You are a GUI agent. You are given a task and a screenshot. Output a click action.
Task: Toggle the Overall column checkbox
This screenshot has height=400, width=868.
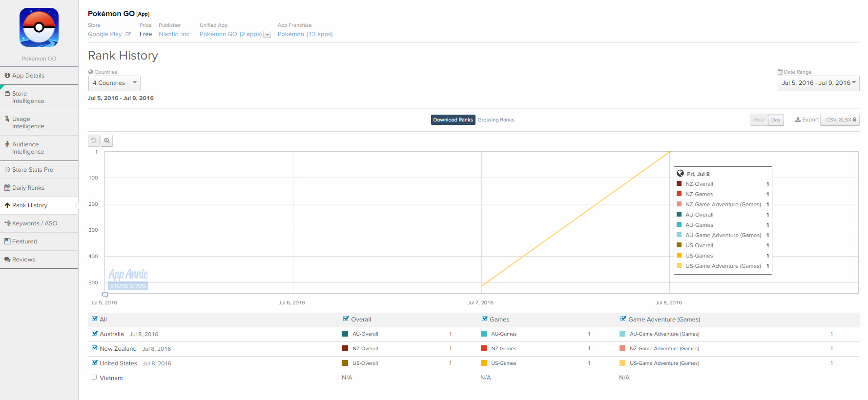coord(346,319)
